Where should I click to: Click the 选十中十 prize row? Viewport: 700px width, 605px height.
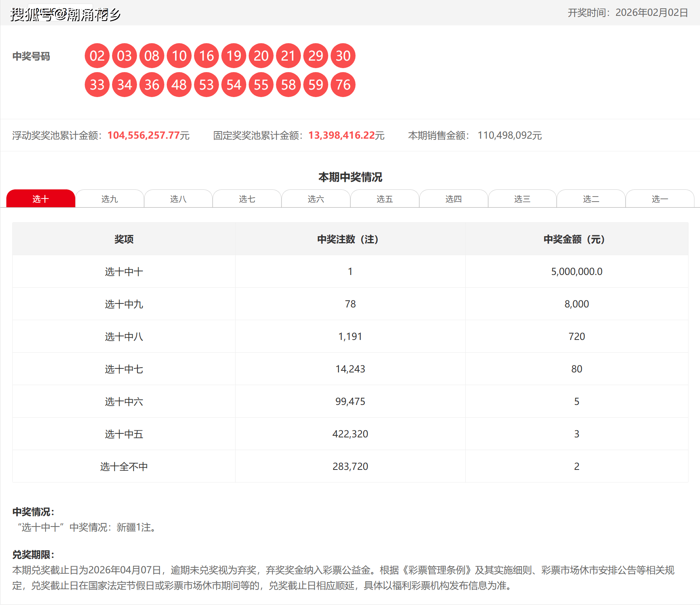tap(124, 271)
